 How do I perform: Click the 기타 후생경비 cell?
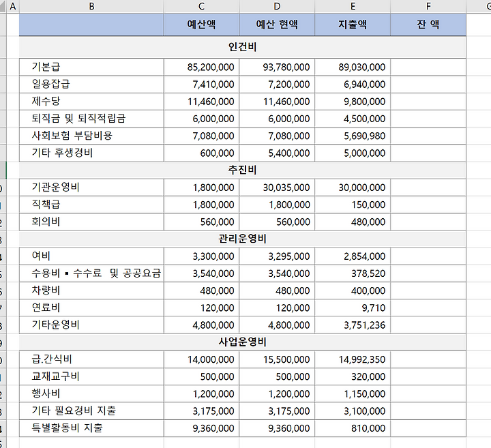[x=91, y=153]
